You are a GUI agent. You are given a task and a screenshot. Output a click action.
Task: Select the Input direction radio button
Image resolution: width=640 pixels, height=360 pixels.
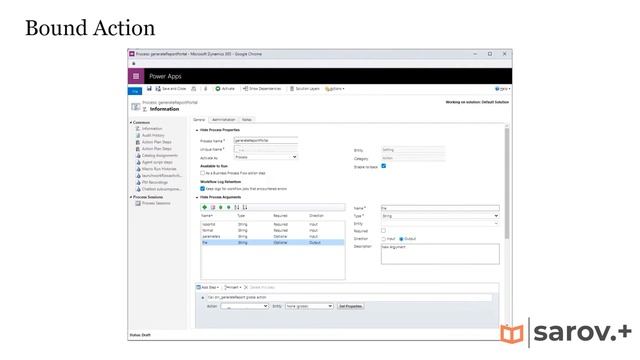(x=383, y=239)
